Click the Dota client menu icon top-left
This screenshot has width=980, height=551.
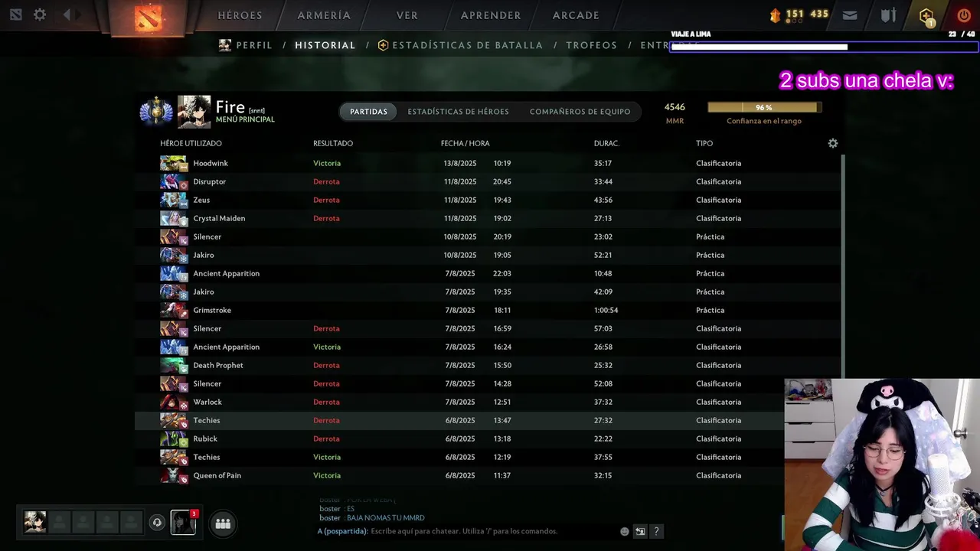(x=15, y=15)
